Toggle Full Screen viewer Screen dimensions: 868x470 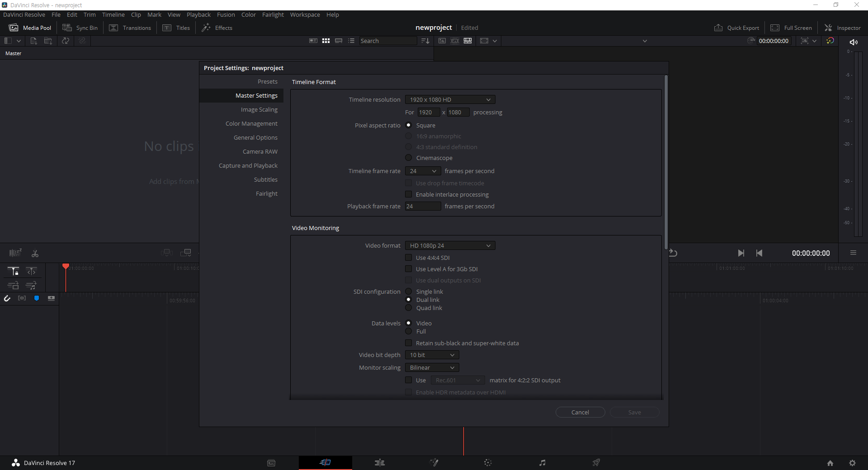tap(791, 28)
